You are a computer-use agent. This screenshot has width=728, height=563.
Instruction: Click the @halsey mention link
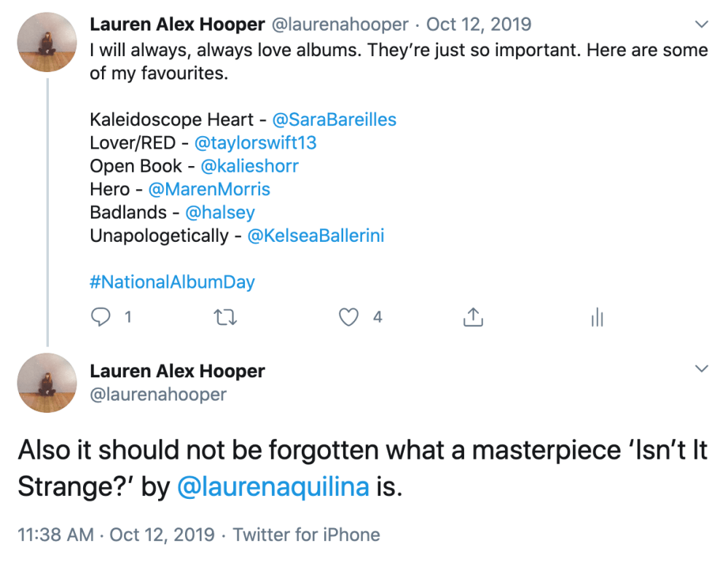pos(220,213)
